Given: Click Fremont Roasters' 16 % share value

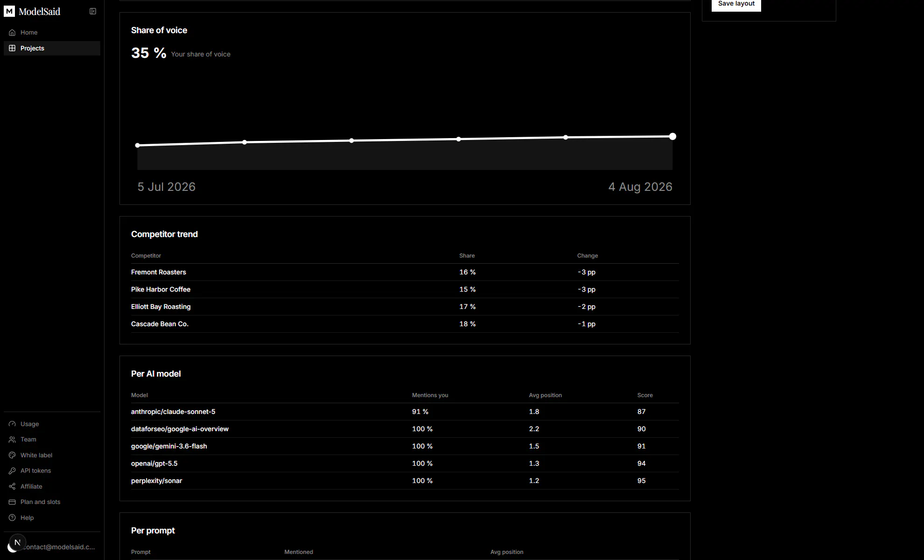Looking at the screenshot, I should (x=468, y=272).
